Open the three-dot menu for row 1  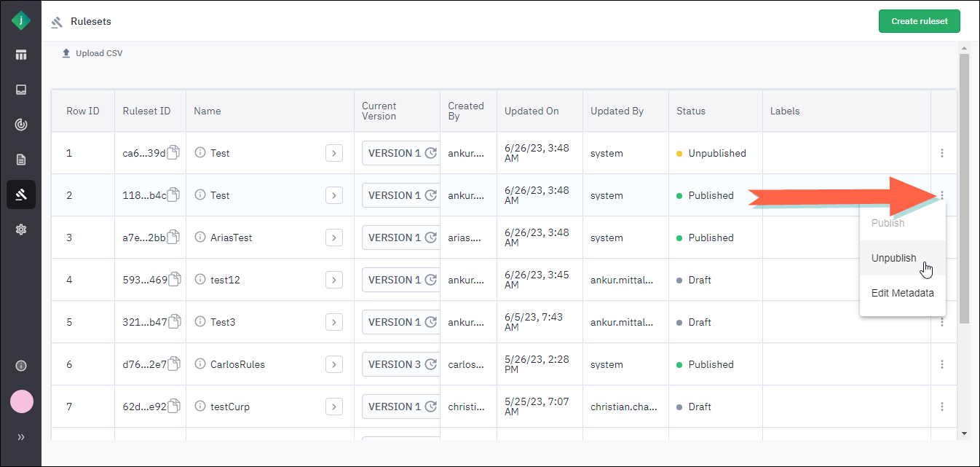tap(942, 153)
